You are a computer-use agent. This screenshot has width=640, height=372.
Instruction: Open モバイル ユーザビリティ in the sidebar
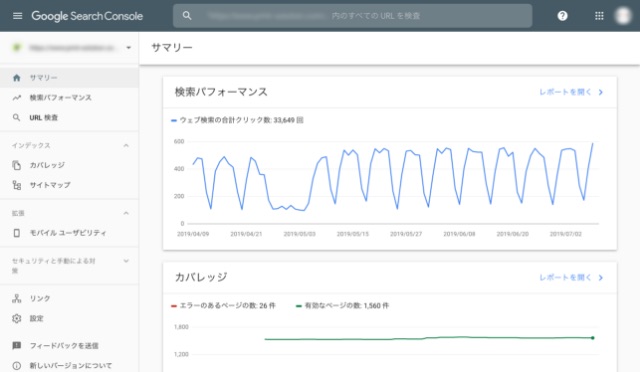pos(69,233)
